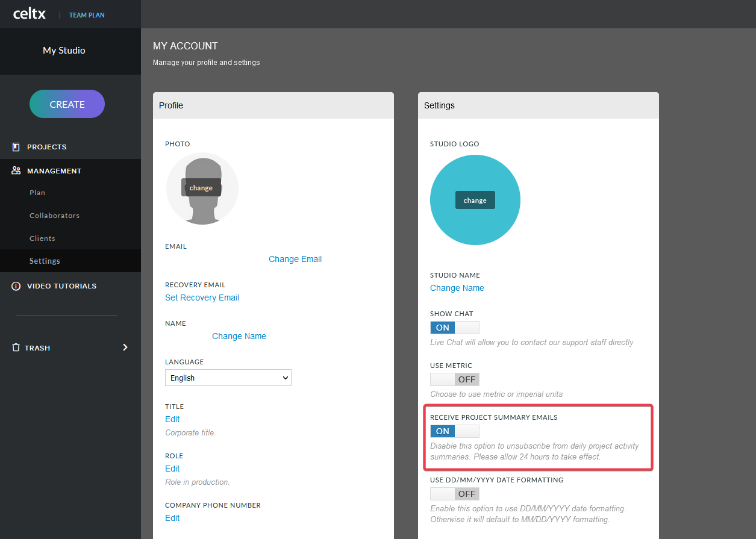
Task: Click the Trash bin icon
Action: tap(16, 347)
